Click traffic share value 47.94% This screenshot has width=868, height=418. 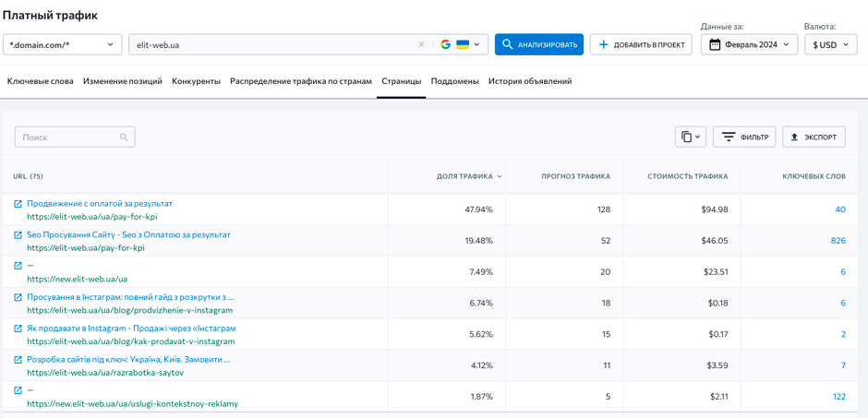click(478, 209)
